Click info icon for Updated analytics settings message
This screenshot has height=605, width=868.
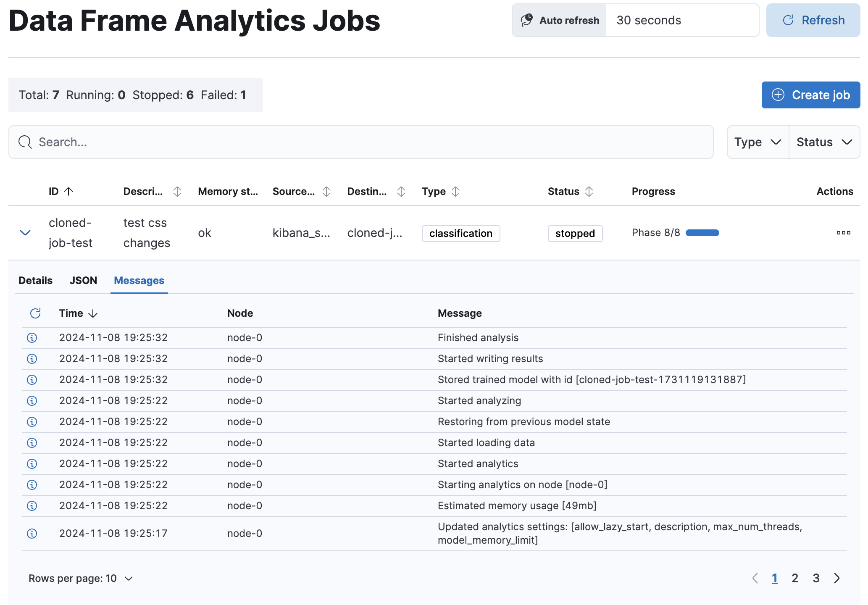point(32,534)
